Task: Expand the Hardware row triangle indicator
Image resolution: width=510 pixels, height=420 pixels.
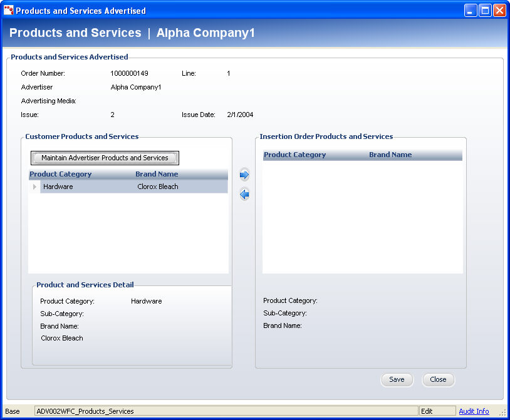Action: pos(34,187)
